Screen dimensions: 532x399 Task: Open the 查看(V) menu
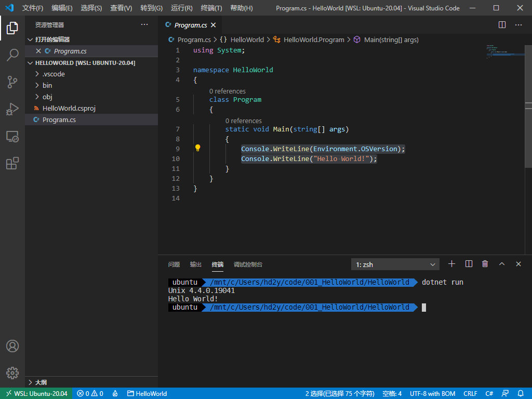coord(121,8)
